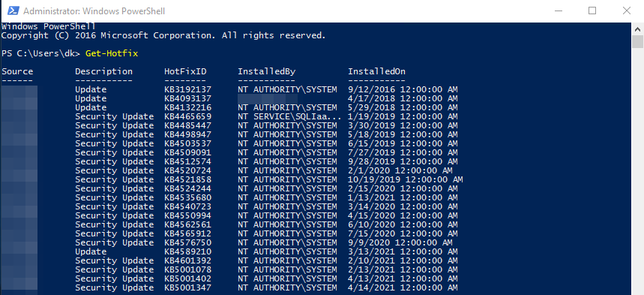Screen dimensions: 644x295
Task: Click the Get-Hotfix command text
Action: point(112,53)
